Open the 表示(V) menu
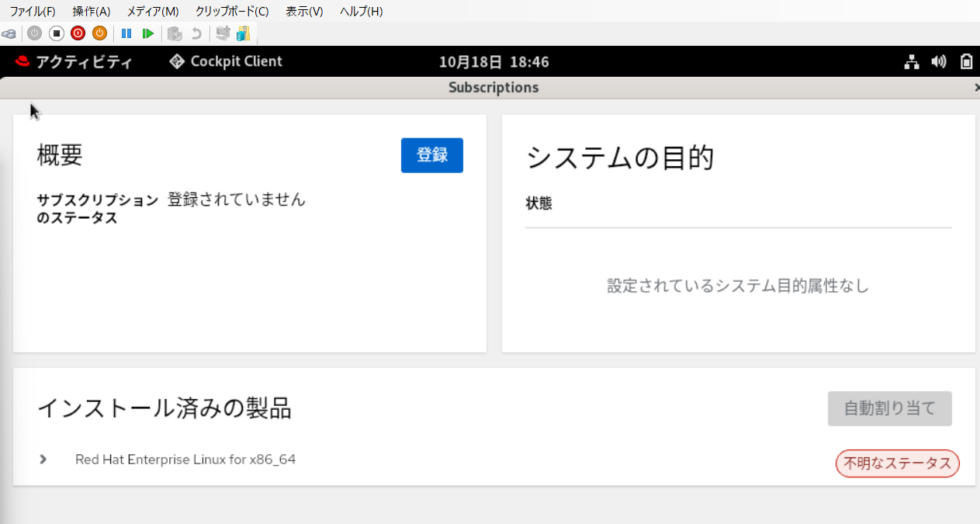Viewport: 980px width, 524px height. click(x=304, y=12)
